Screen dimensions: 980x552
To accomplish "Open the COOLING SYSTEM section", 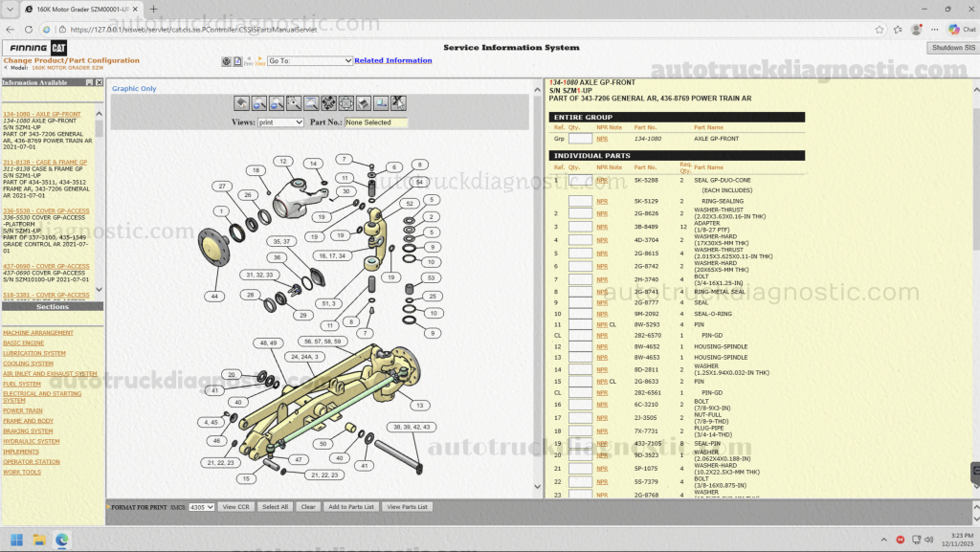I will [x=28, y=364].
